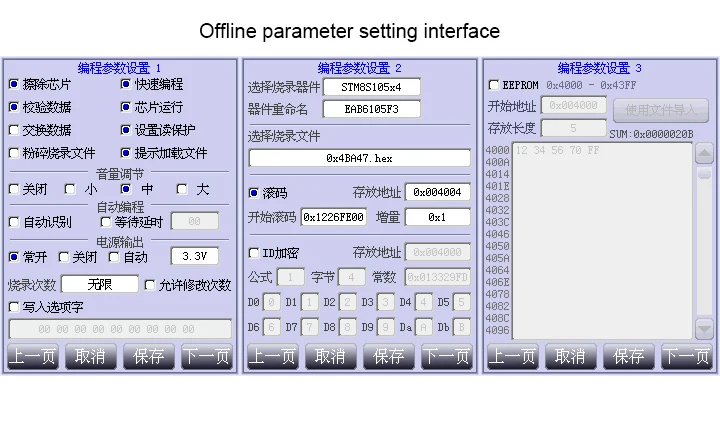Screen dimensions: 720x430
Task: Toggle 滚码 rolling code option
Action: click(253, 193)
